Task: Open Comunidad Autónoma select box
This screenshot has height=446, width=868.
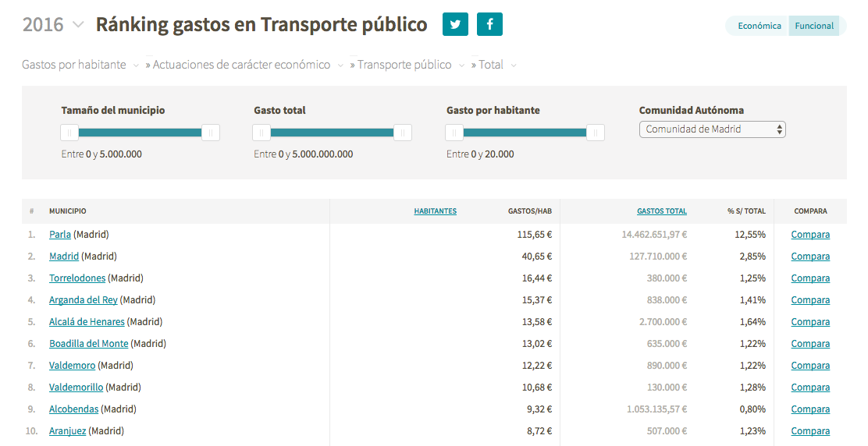Action: (x=713, y=129)
